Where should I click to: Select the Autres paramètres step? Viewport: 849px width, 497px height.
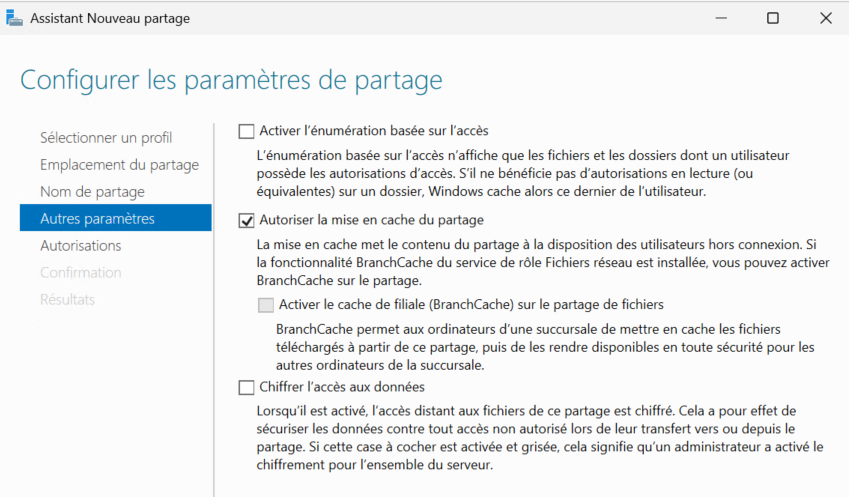point(97,218)
